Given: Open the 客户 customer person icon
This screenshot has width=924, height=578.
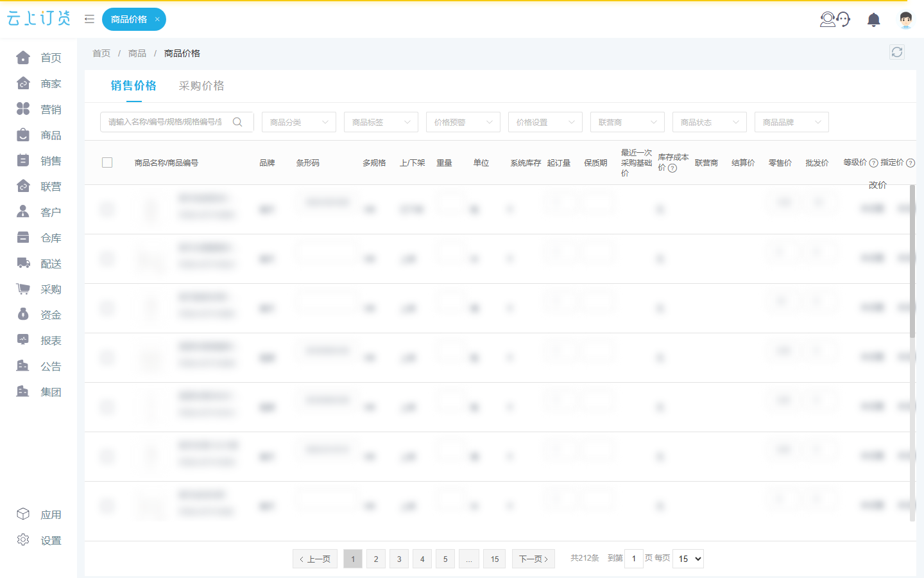Looking at the screenshot, I should (x=23, y=212).
